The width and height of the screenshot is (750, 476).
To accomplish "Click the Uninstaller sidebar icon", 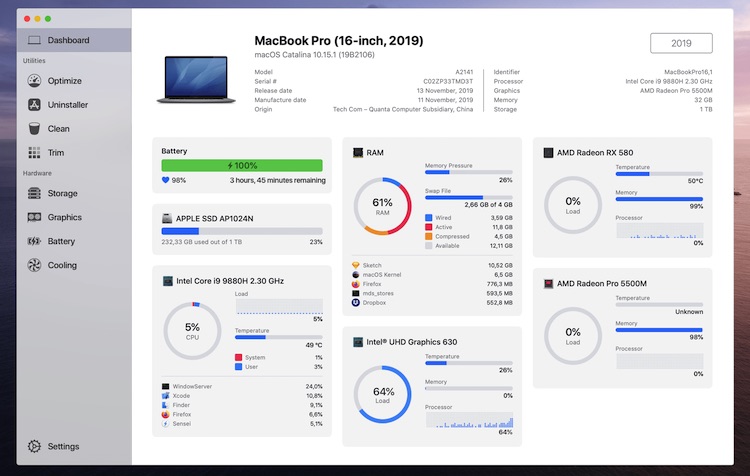I will click(34, 105).
